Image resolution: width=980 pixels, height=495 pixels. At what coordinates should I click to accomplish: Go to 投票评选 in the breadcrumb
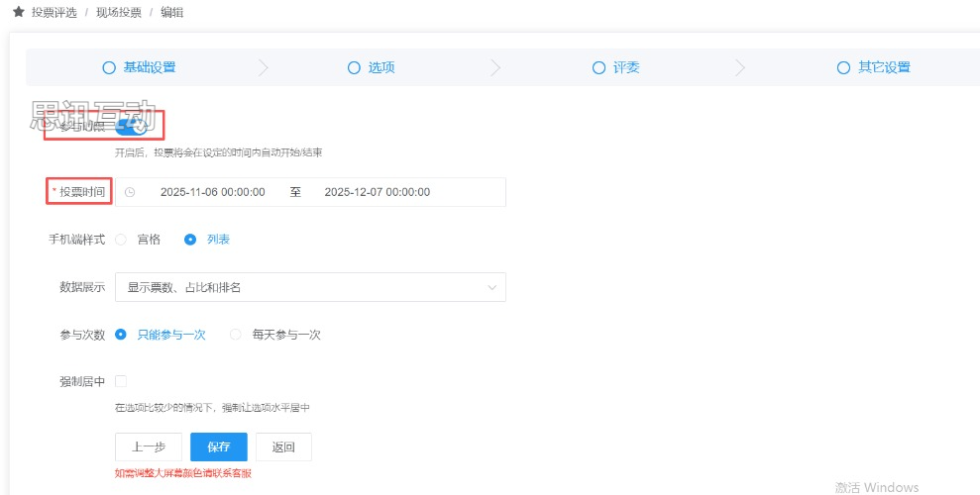[x=54, y=13]
